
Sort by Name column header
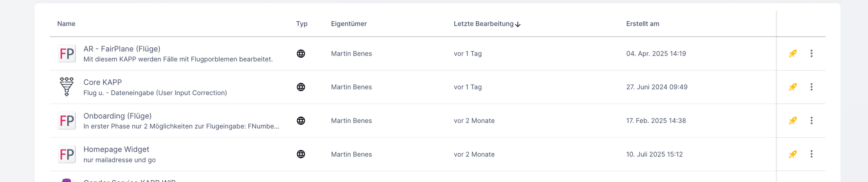point(66,24)
